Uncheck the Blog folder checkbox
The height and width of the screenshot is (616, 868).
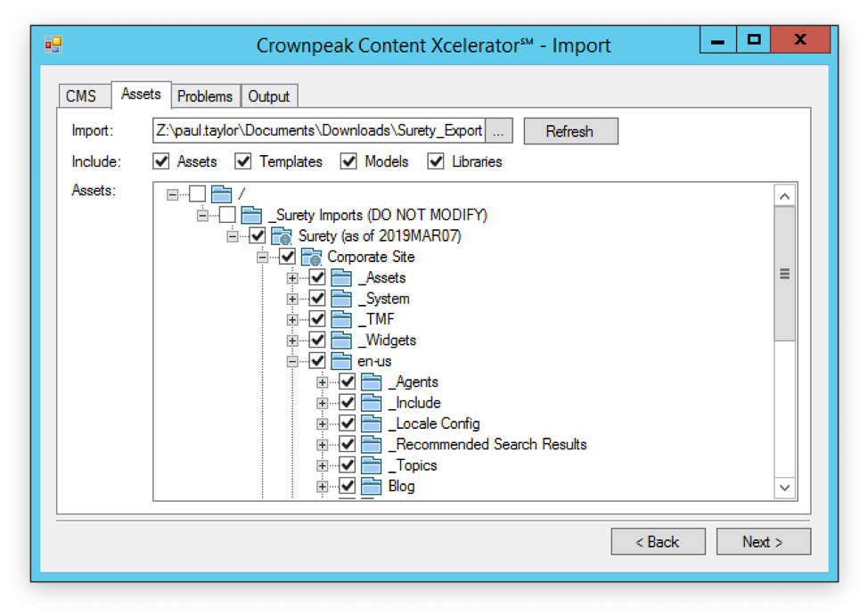(347, 487)
